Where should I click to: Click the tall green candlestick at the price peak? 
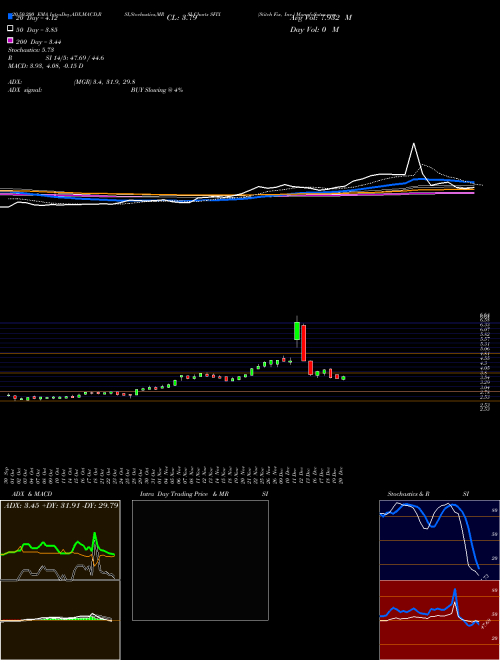coord(297,331)
